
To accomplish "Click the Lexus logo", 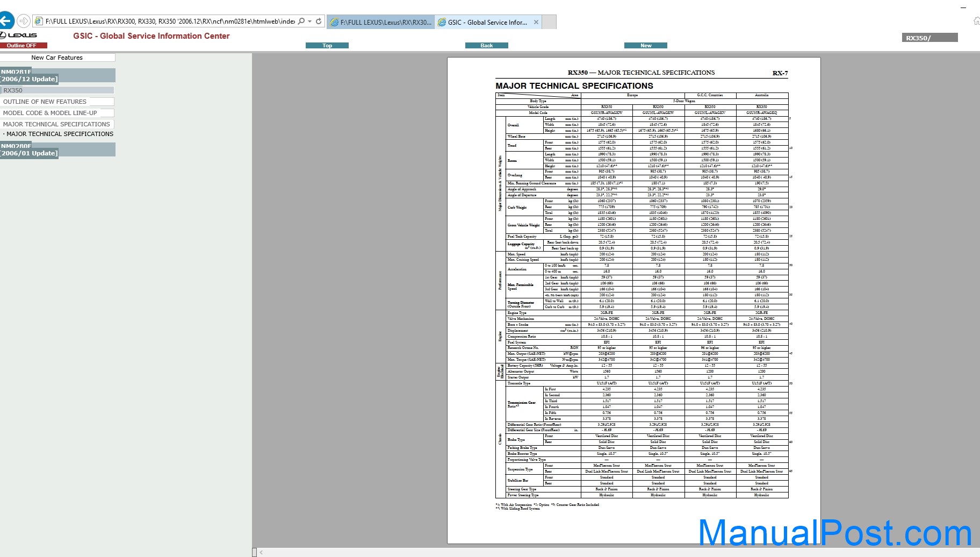I will tap(19, 35).
